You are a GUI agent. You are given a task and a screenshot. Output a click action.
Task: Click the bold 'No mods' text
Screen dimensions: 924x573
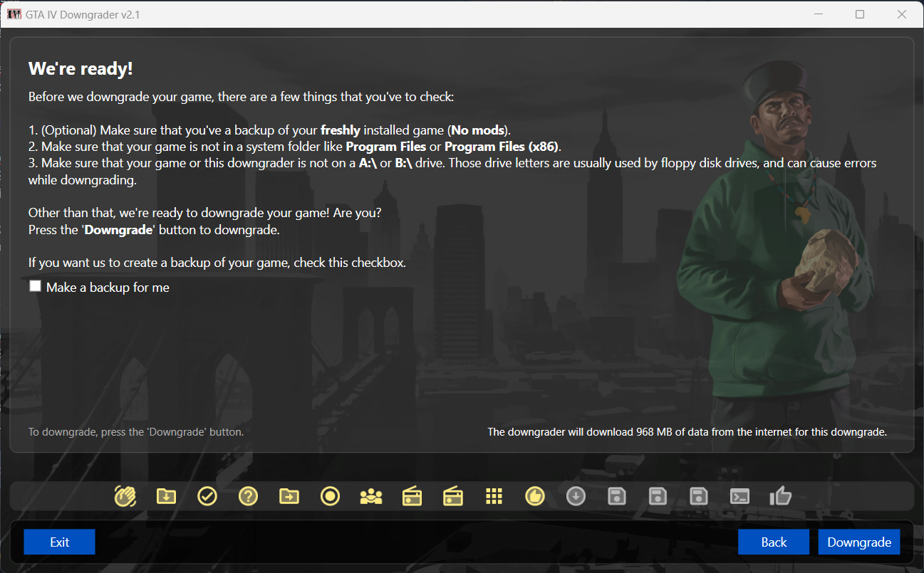[x=478, y=130]
